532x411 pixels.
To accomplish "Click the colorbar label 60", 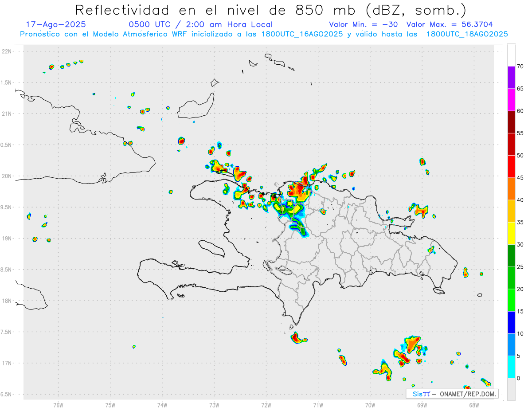I will [x=520, y=111].
